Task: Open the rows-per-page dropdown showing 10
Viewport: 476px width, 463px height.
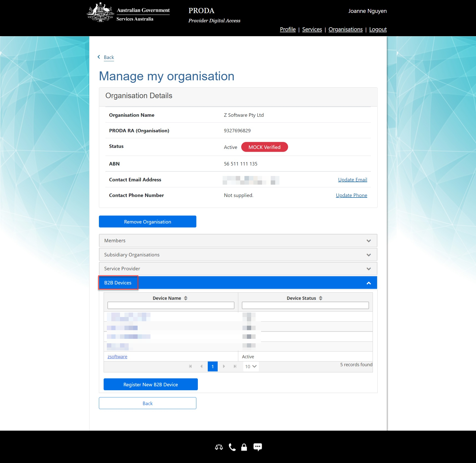Action: 251,366
